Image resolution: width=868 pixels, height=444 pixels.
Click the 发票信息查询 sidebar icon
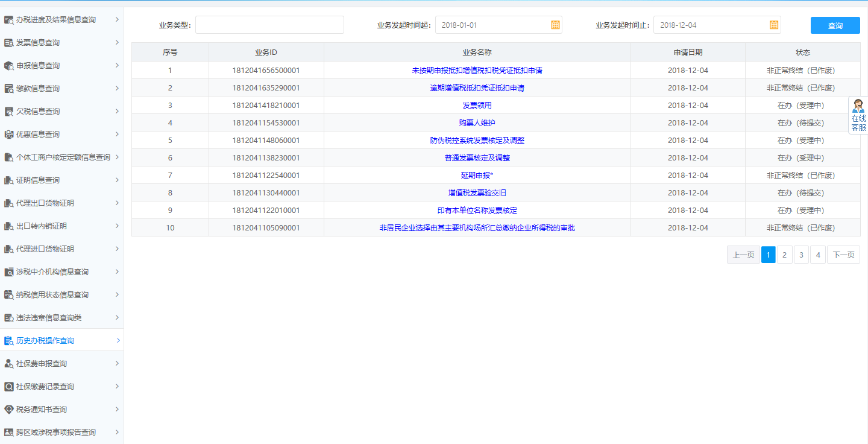(x=8, y=42)
